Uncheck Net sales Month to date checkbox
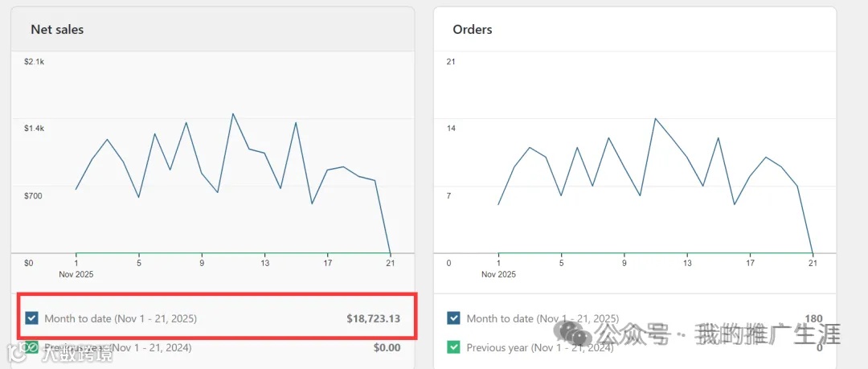This screenshot has width=868, height=369. (31, 318)
